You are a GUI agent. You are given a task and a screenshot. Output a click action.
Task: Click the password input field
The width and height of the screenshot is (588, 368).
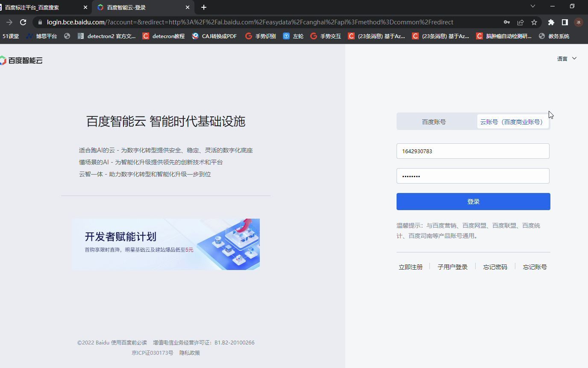click(473, 176)
